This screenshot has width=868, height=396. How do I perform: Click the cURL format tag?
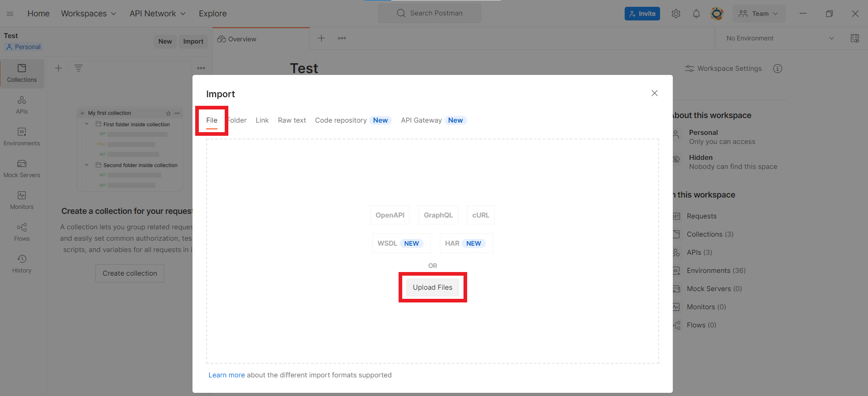481,215
